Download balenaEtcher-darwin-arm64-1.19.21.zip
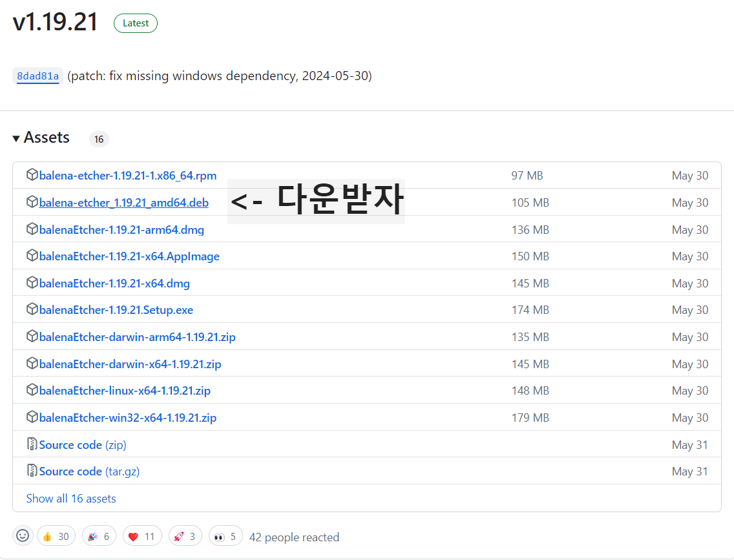The height and width of the screenshot is (560, 734). pyautogui.click(x=137, y=337)
